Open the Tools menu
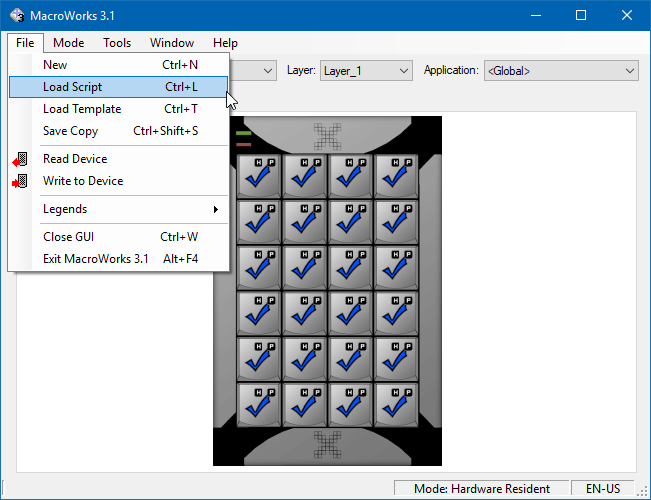651x500 pixels. pos(117,43)
